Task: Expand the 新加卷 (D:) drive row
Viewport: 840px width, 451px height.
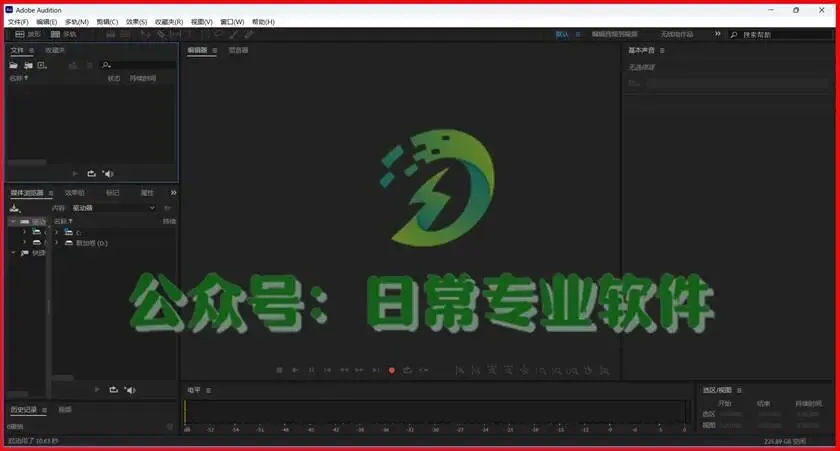Action: coord(57,243)
